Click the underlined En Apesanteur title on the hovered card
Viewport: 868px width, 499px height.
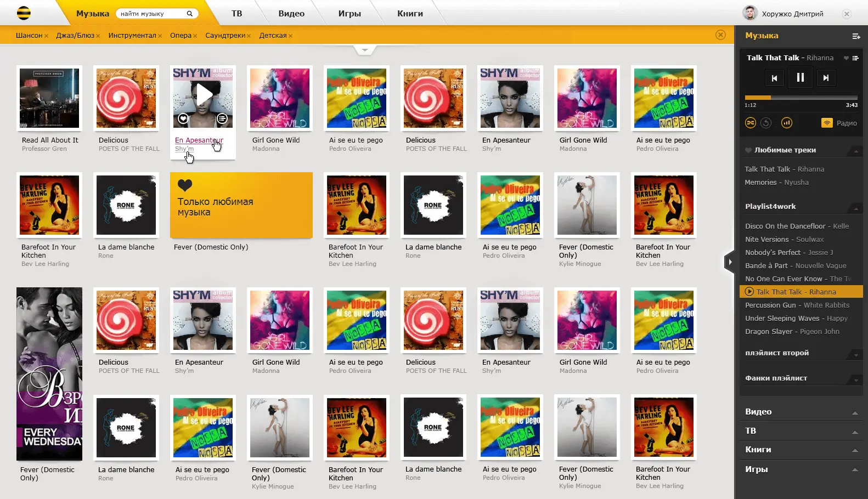(199, 140)
